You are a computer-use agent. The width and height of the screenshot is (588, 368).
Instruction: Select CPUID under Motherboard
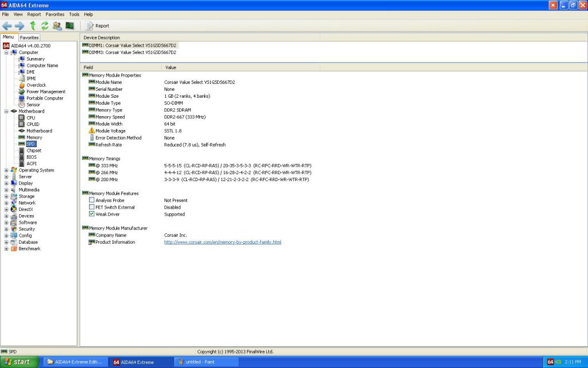pyautogui.click(x=33, y=124)
